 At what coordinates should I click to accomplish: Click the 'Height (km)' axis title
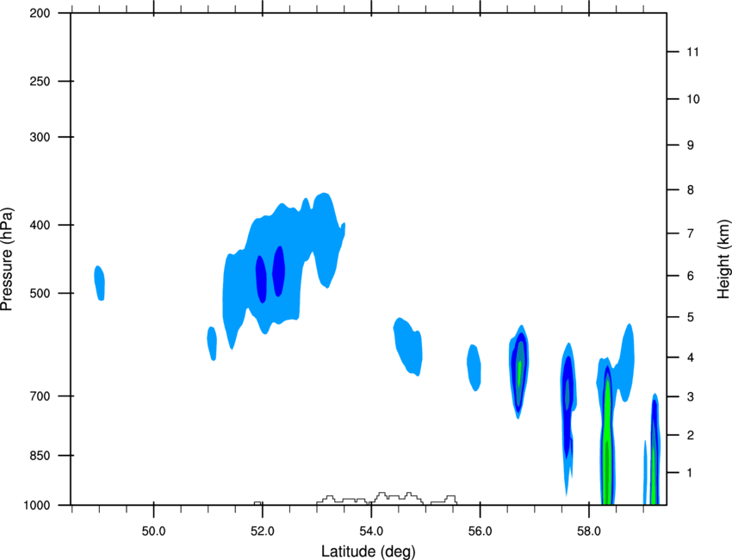click(723, 258)
